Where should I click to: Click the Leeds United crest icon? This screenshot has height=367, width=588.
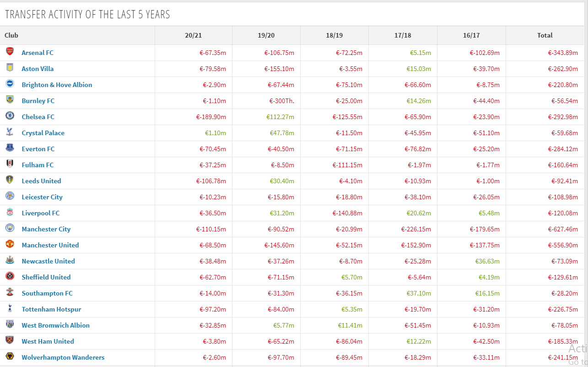click(x=10, y=180)
